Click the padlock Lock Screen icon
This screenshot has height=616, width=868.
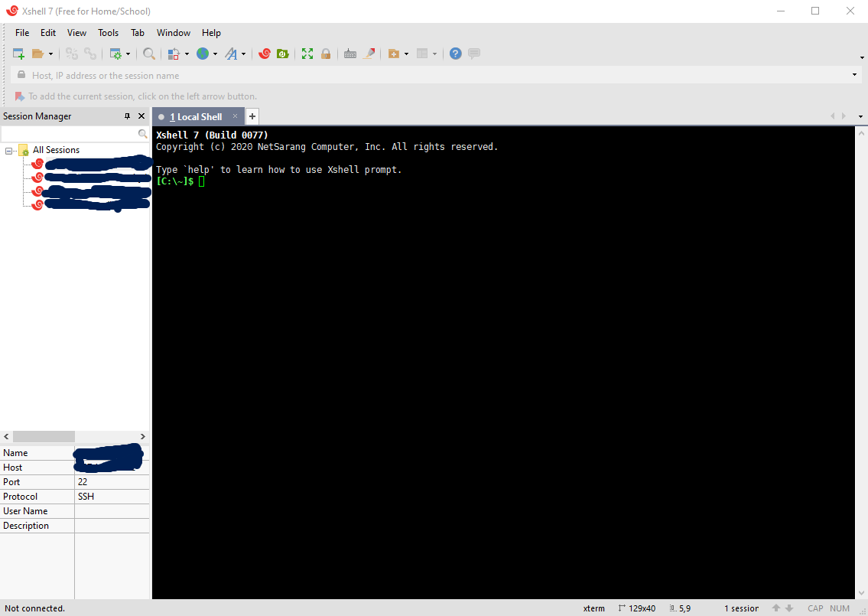(326, 54)
